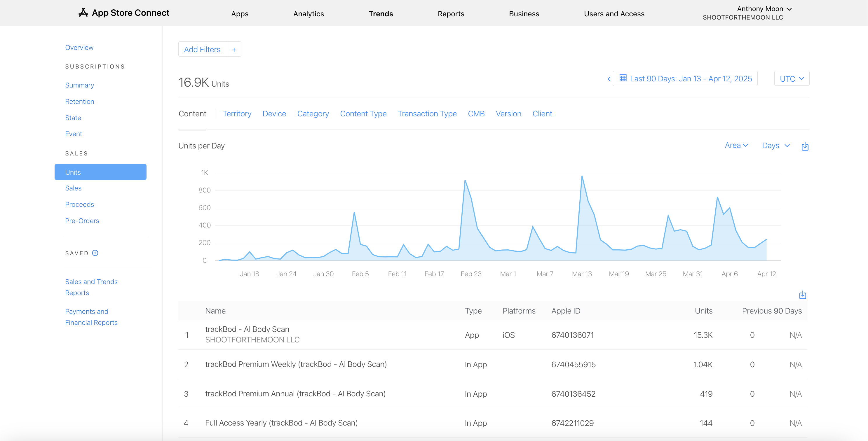Switch to the Content Type tab

pyautogui.click(x=363, y=114)
